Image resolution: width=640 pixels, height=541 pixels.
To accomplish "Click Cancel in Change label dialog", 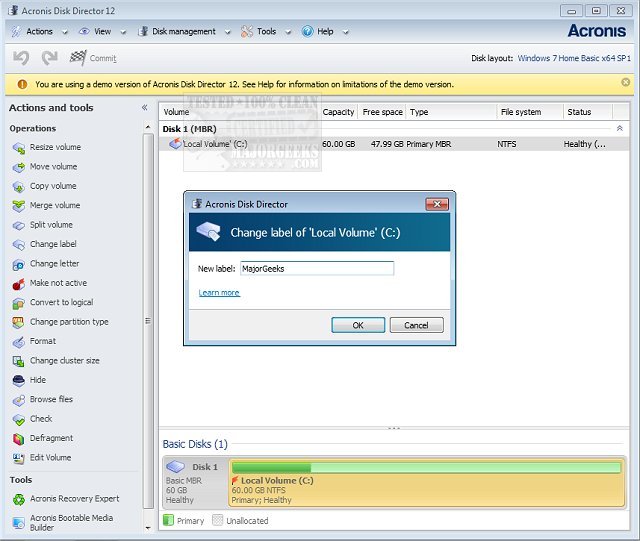I will [x=416, y=325].
